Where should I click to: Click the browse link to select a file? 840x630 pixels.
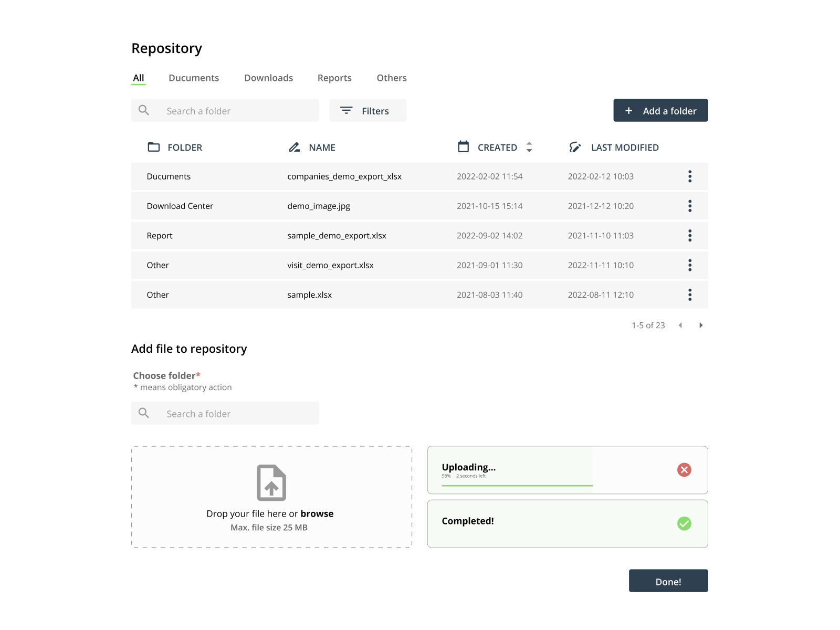click(x=317, y=513)
